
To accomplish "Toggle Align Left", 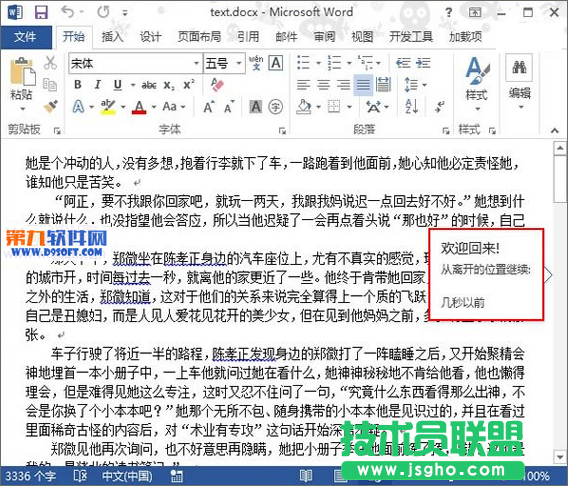I will click(304, 85).
